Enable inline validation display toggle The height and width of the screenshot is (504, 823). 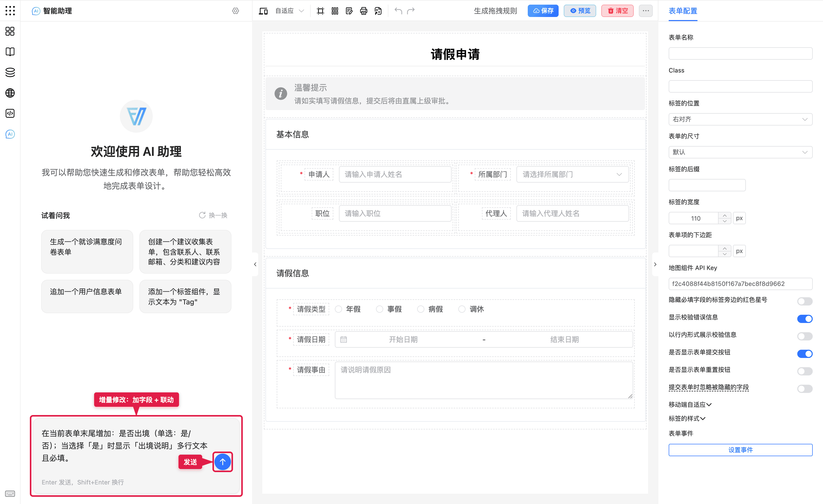[805, 336]
